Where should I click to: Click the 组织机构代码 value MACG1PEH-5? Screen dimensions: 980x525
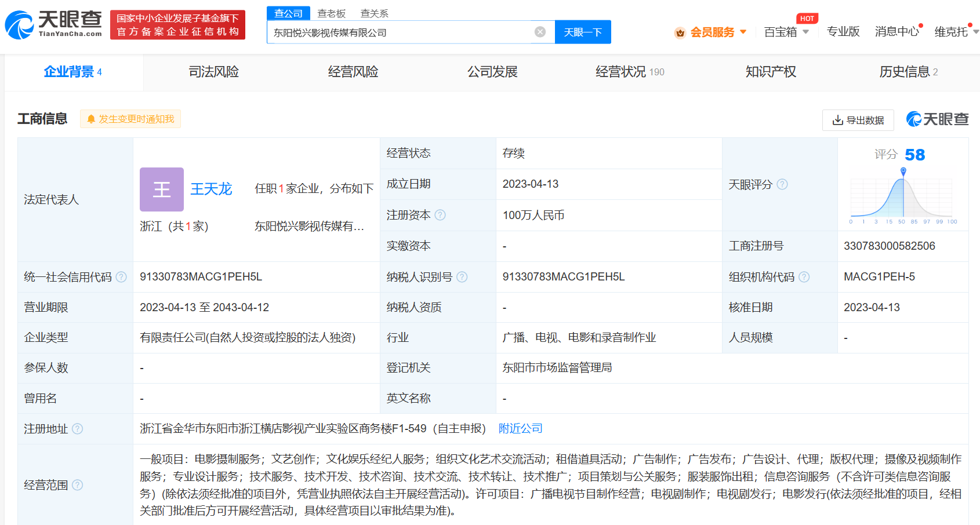879,276
